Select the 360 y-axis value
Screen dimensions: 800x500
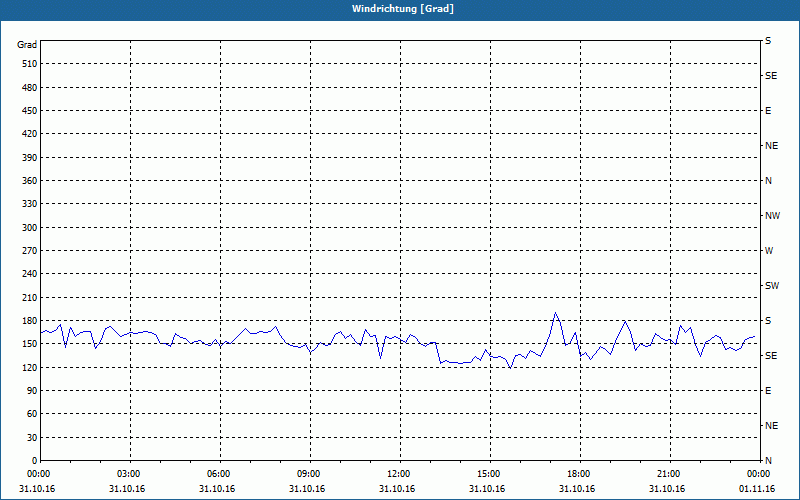click(30, 181)
